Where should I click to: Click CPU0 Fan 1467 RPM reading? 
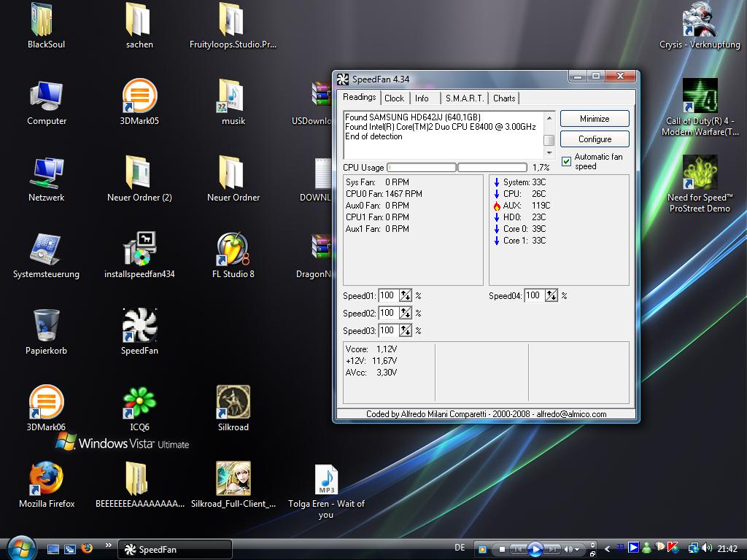pyautogui.click(x=384, y=194)
